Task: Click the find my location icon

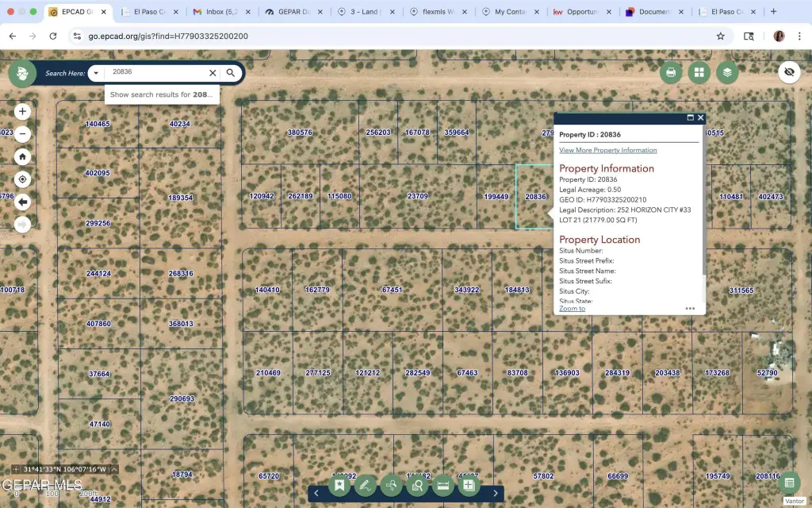Action: (23, 179)
